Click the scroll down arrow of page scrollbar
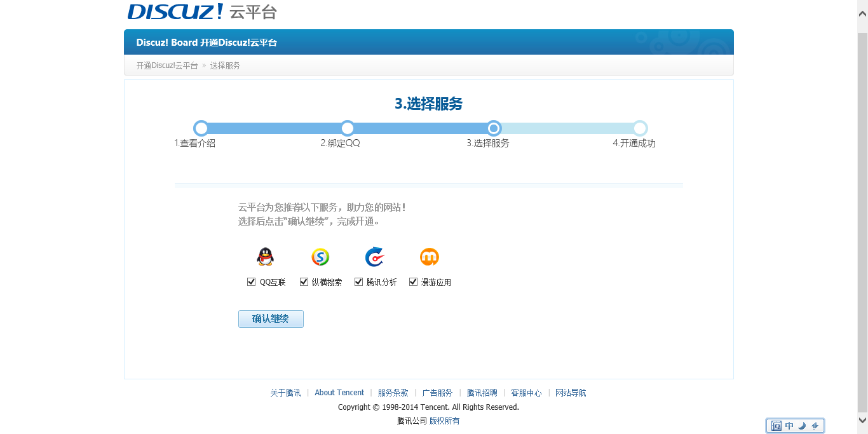The width and height of the screenshot is (868, 434). click(862, 420)
